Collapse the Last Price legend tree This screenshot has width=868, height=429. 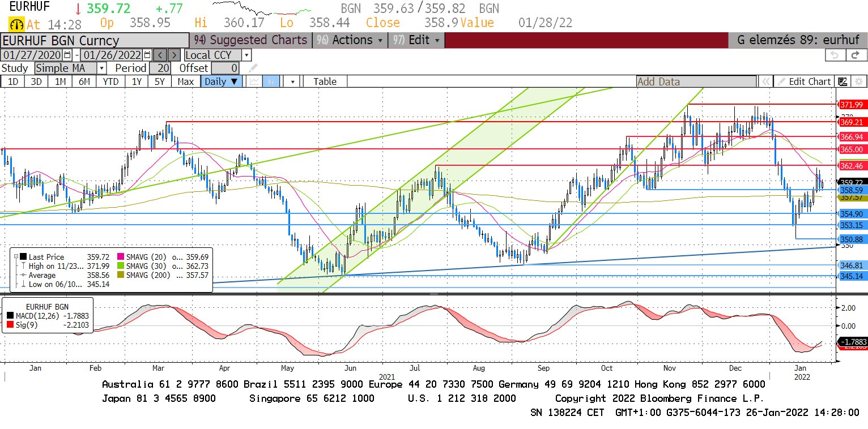click(x=15, y=257)
